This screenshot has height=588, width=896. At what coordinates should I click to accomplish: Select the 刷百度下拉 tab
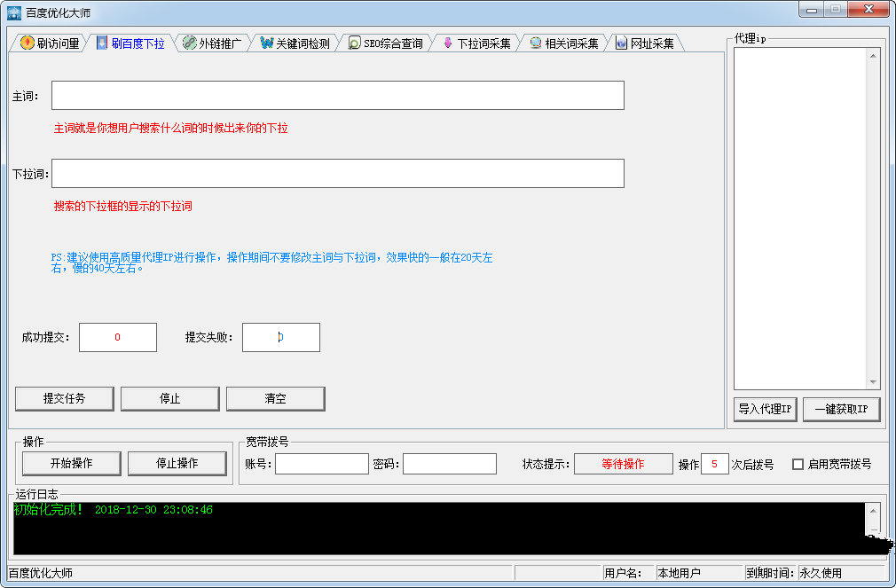(x=131, y=43)
